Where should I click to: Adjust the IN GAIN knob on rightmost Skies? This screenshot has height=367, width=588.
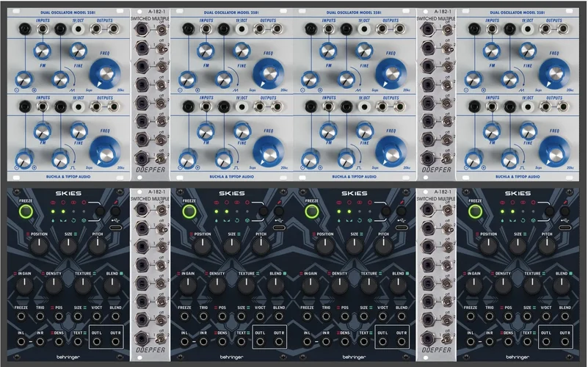473,286
